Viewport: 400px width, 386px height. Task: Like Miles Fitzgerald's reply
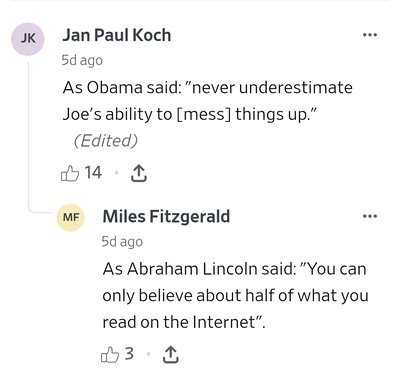tap(110, 354)
